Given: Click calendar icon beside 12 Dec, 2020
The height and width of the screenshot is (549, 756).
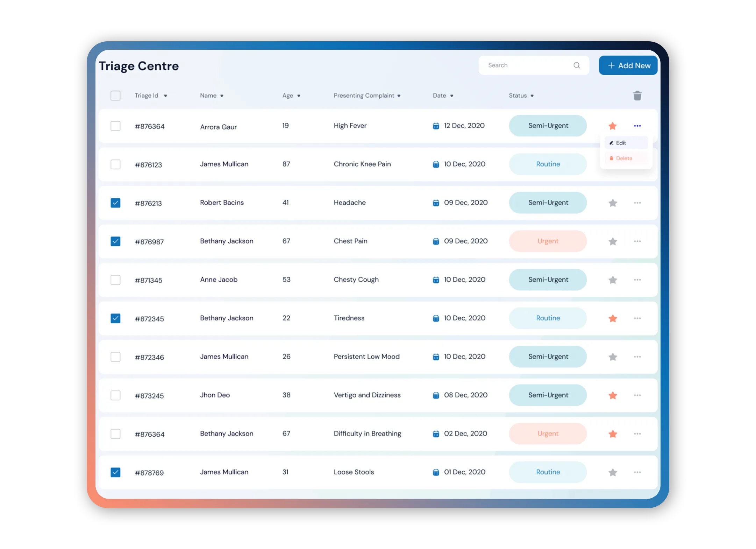Looking at the screenshot, I should (x=436, y=126).
